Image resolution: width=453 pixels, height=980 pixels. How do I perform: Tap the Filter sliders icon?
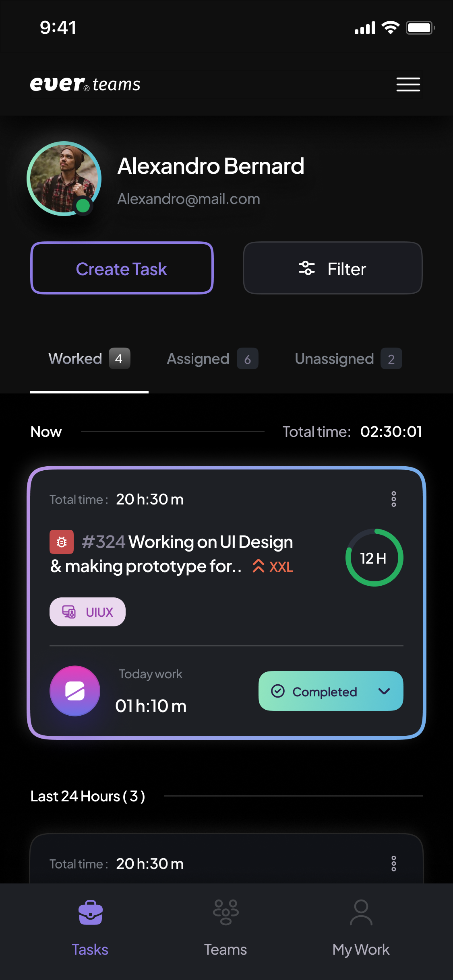coord(307,268)
